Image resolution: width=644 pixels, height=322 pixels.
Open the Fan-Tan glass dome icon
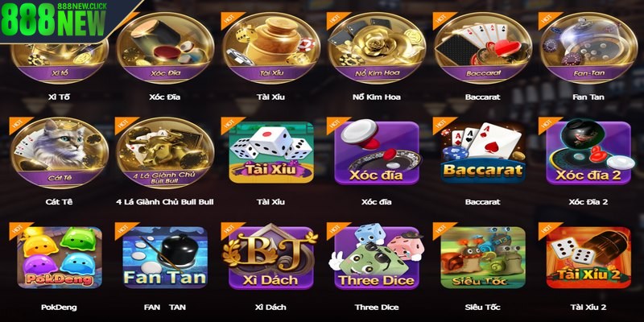click(588, 48)
